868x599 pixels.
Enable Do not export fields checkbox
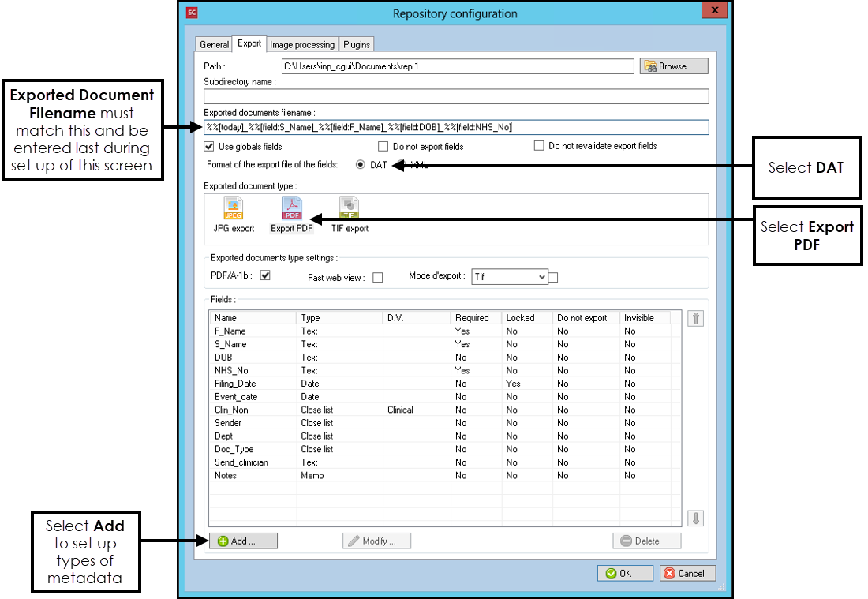tap(383, 146)
